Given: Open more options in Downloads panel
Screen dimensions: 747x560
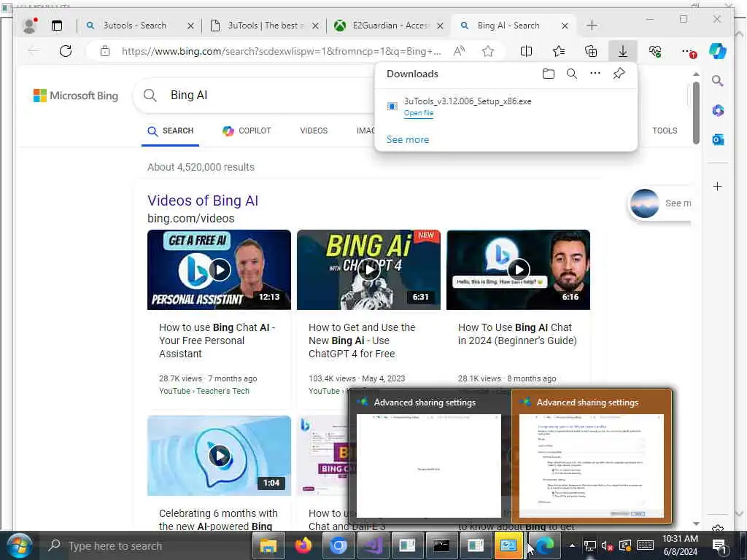Looking at the screenshot, I should [x=595, y=74].
